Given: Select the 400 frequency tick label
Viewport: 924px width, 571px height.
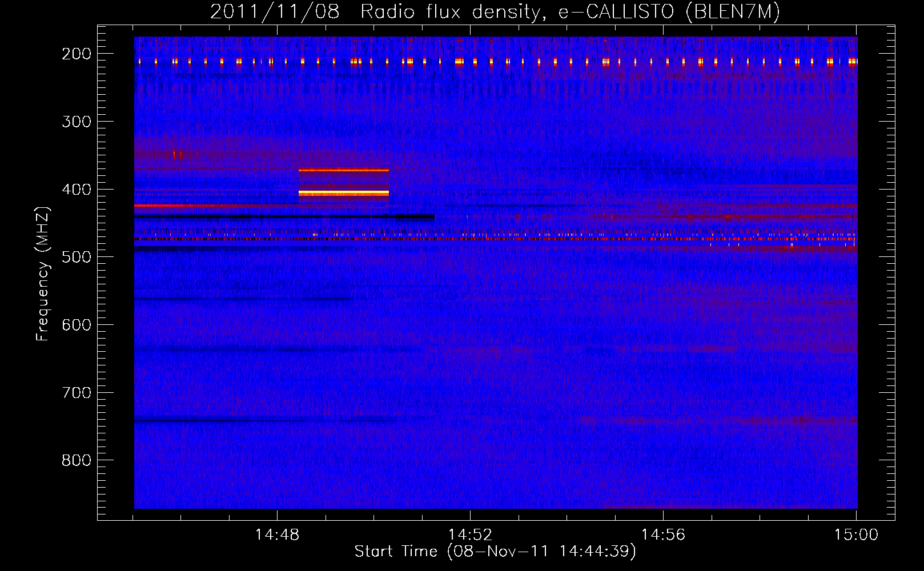Looking at the screenshot, I should coord(77,190).
